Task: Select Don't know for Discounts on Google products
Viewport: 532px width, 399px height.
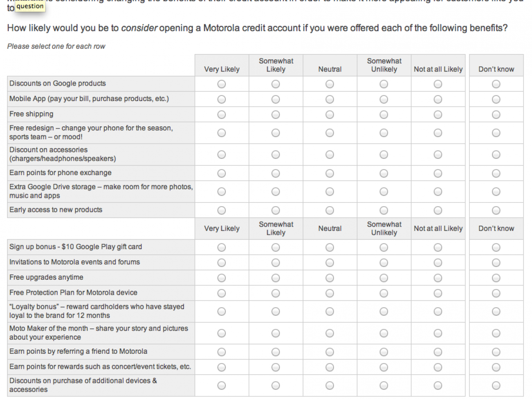Action: [x=496, y=84]
